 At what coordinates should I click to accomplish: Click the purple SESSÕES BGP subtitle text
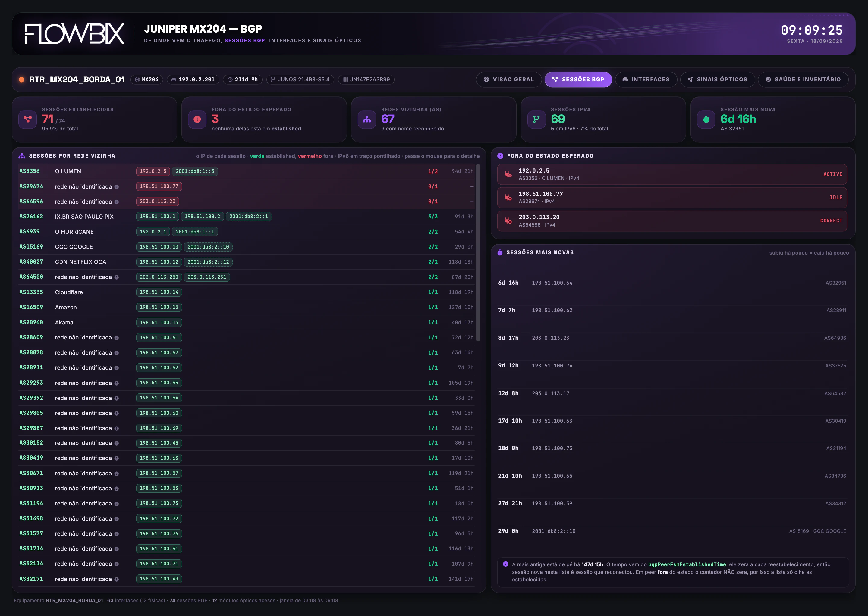click(x=244, y=41)
